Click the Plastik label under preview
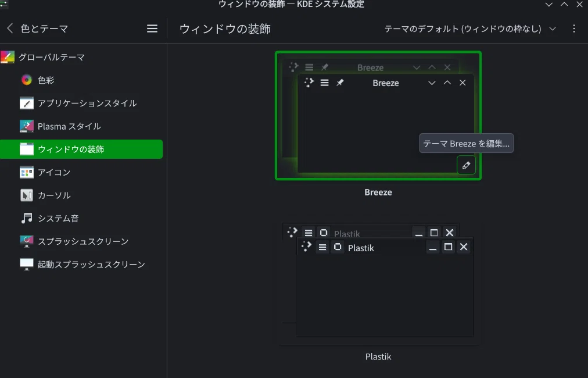Viewport: 588px width, 378px height. click(x=378, y=356)
